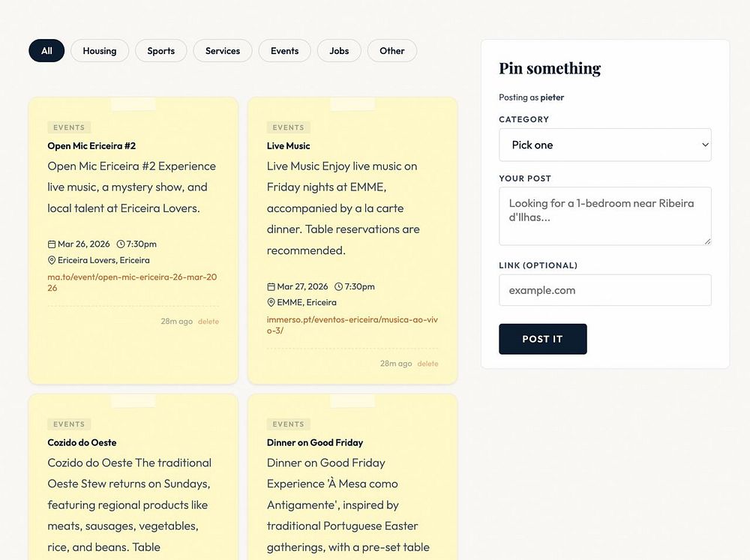
Task: Click clock icon on Open Mic card
Action: pos(121,244)
